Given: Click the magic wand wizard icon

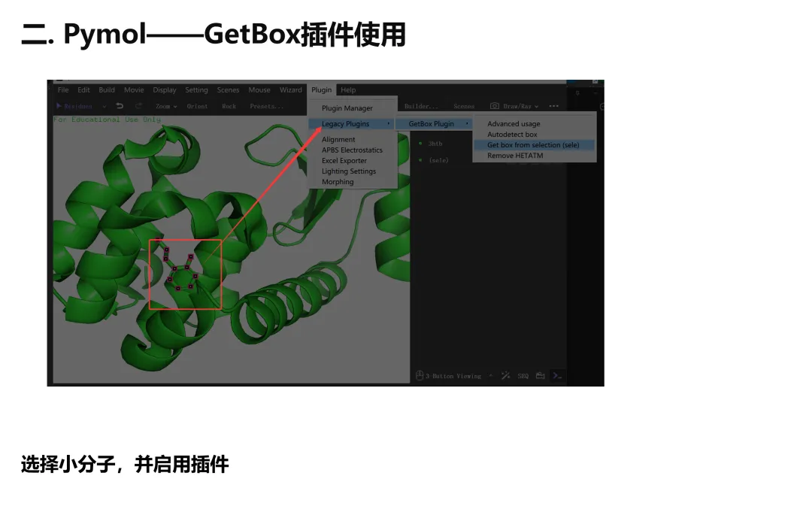Looking at the screenshot, I should coord(506,376).
